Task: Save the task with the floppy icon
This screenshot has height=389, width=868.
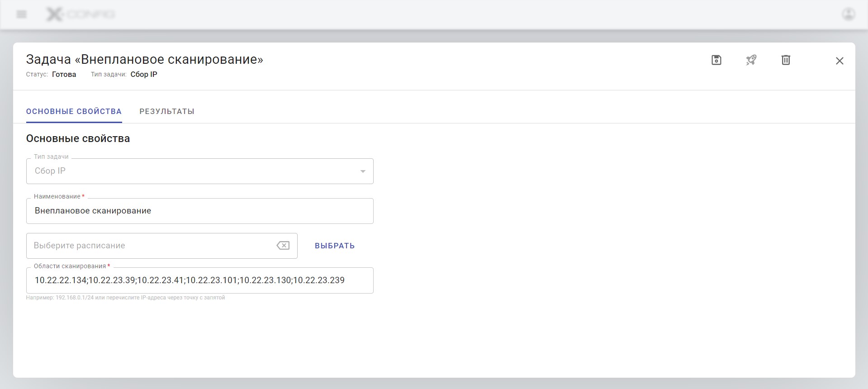Action: 716,60
